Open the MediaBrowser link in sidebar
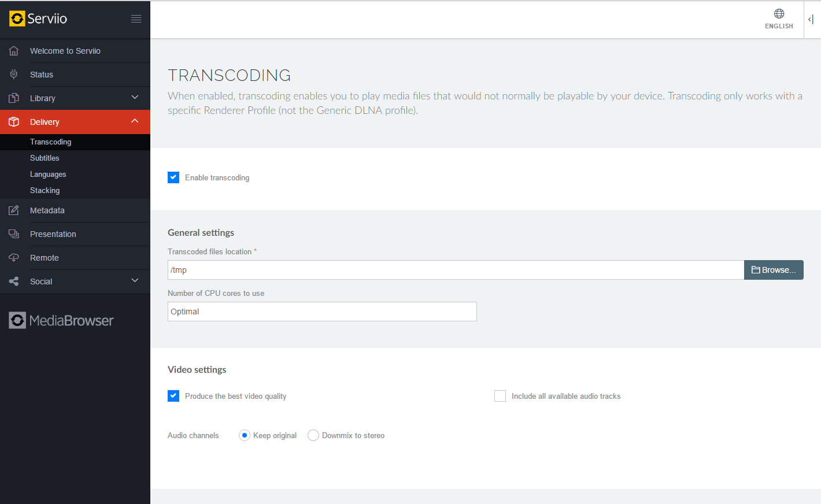Screen dimensions: 821x504 [x=61, y=320]
